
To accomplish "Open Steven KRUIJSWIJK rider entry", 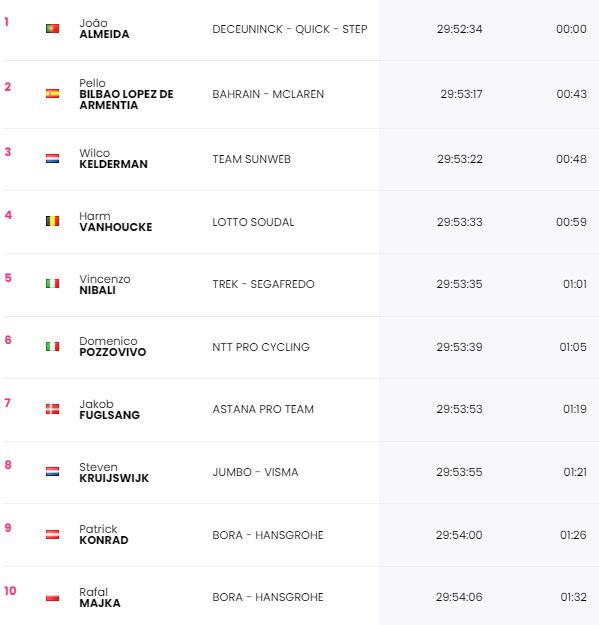I will [x=114, y=472].
